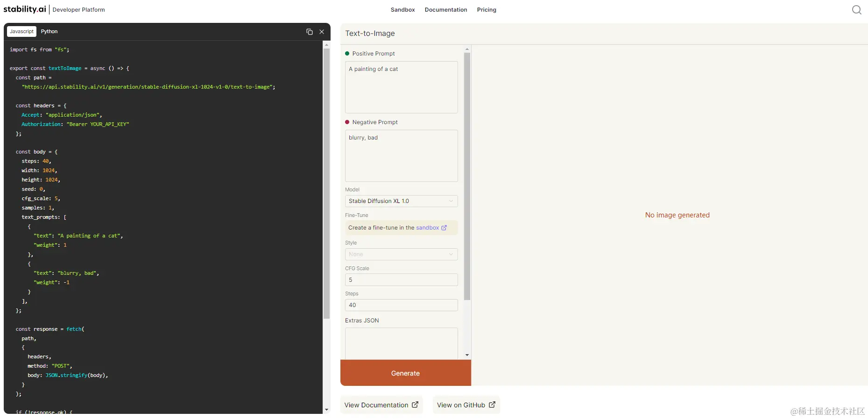The height and width of the screenshot is (419, 868).
Task: Click the Fine-Tune label
Action: (x=357, y=215)
